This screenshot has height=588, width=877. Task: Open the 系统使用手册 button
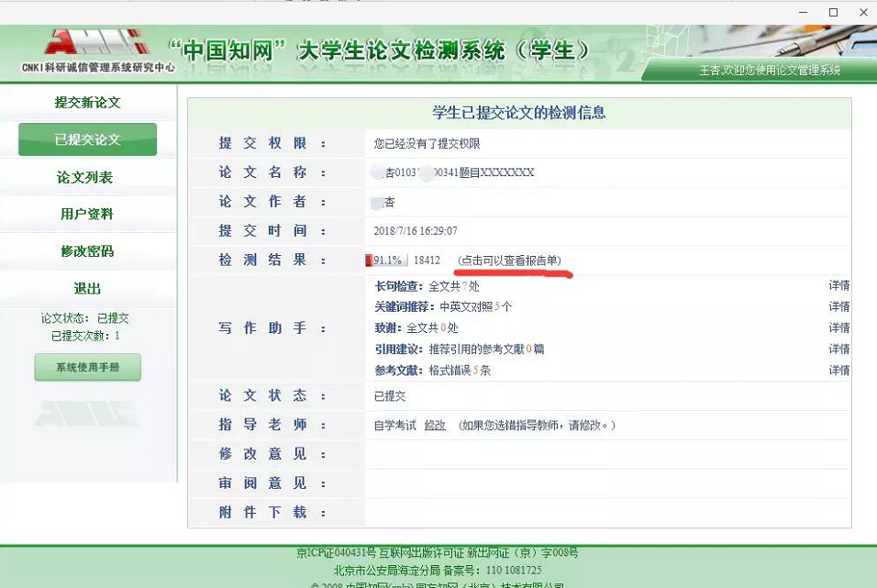click(88, 367)
